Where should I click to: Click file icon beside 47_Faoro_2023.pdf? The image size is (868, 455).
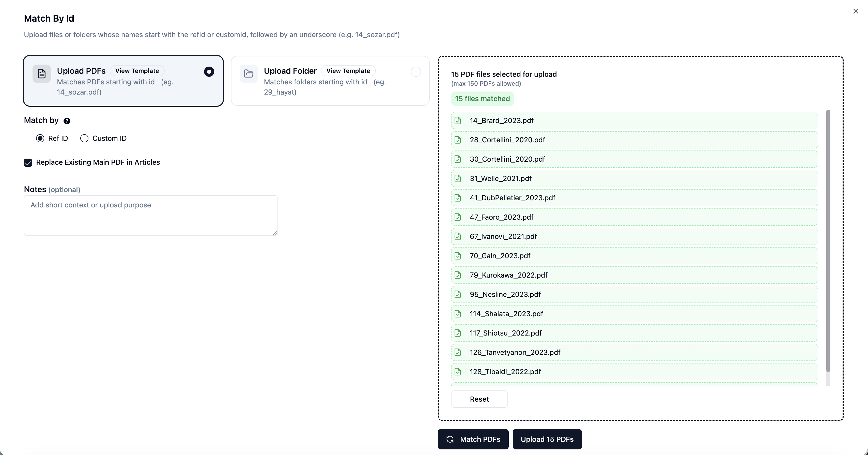click(458, 217)
